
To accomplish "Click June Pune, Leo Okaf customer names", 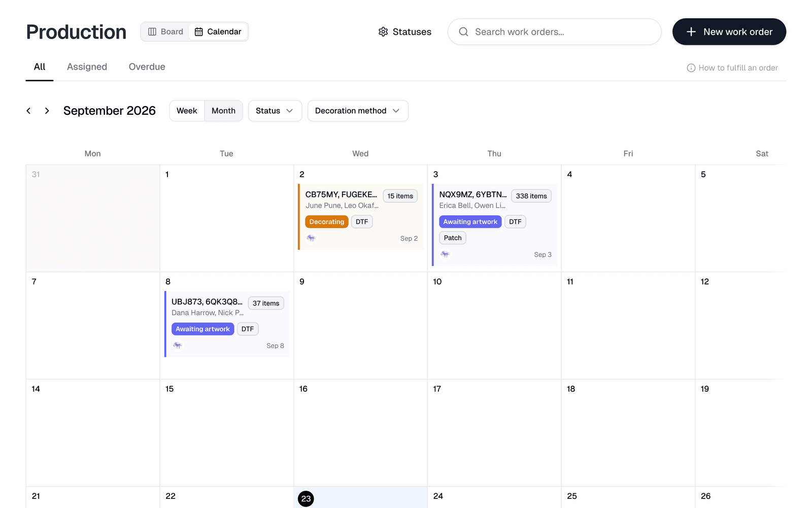I will (x=342, y=206).
